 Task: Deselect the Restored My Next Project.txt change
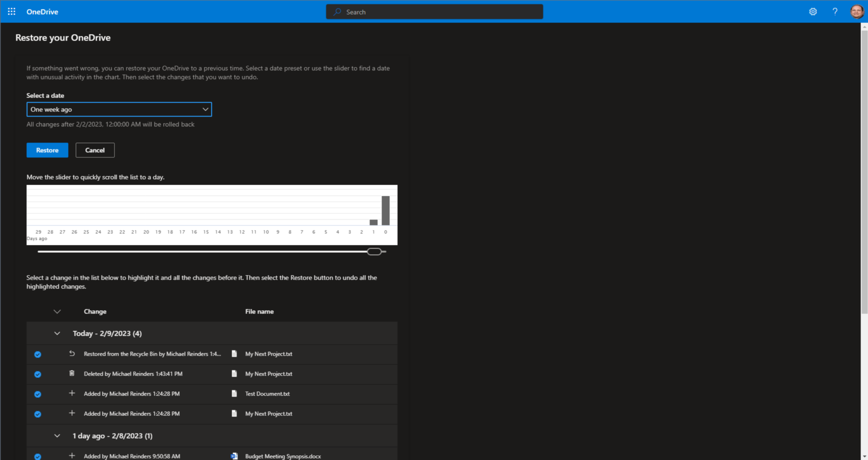[x=38, y=354]
